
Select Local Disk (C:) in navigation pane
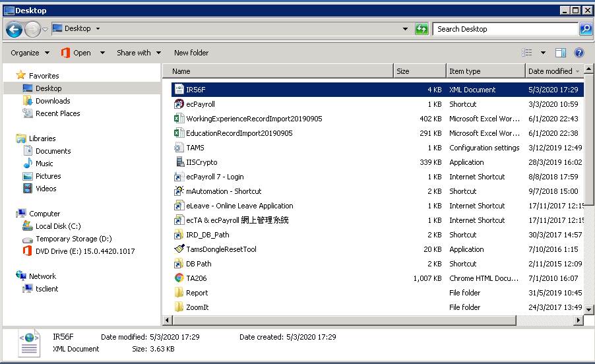pyautogui.click(x=58, y=226)
